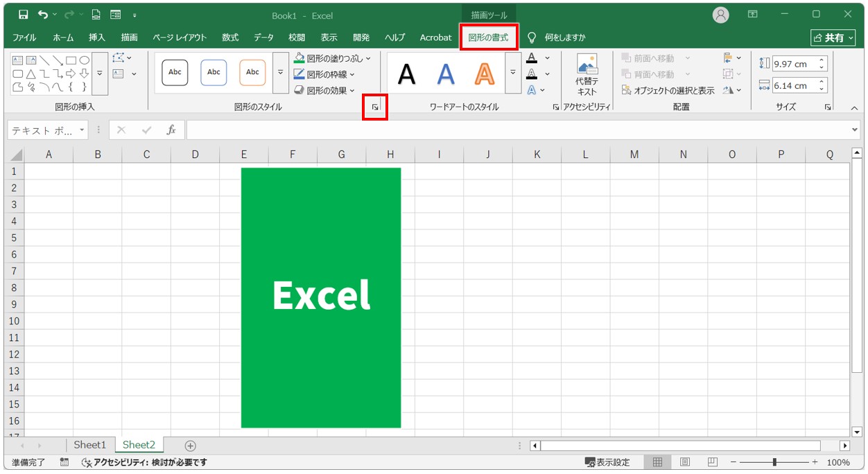Click the Save icon in title bar
Screen dimensions: 868x474
coord(23,15)
